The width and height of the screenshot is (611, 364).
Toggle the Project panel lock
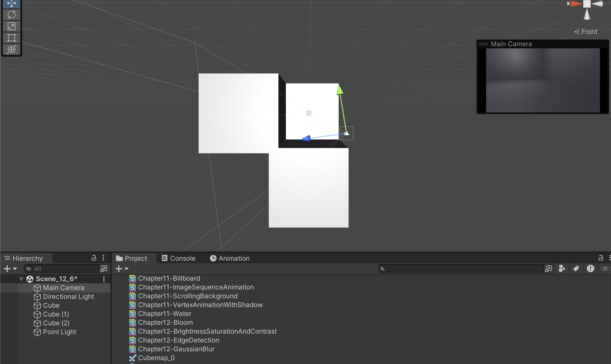click(601, 258)
